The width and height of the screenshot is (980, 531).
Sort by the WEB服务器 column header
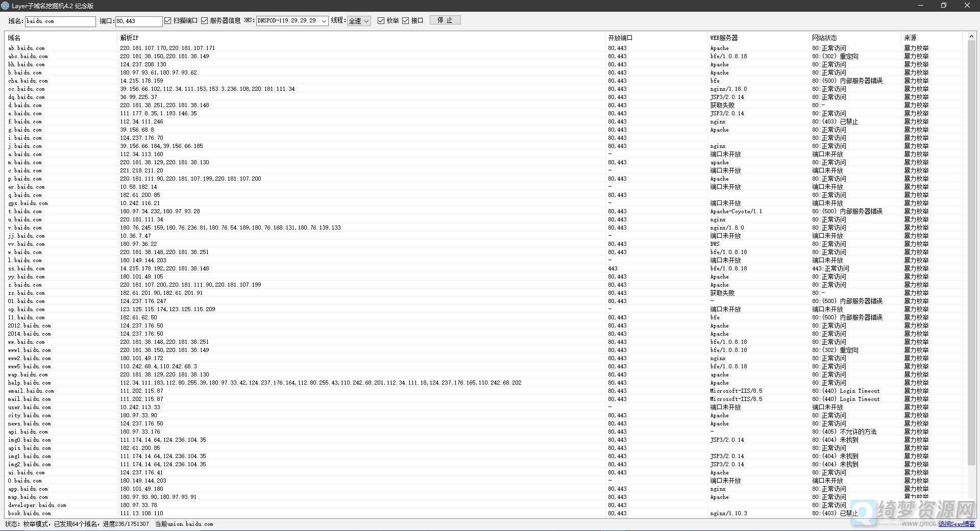click(x=758, y=38)
